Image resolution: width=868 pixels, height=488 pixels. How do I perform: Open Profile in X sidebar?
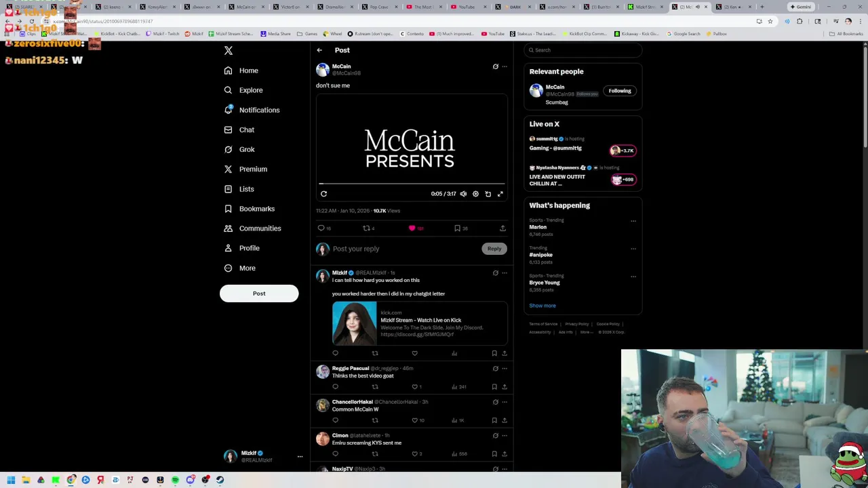[x=242, y=248]
